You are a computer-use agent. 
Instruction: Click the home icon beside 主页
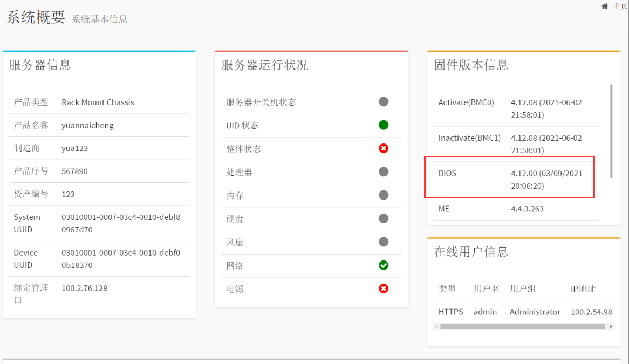click(605, 6)
